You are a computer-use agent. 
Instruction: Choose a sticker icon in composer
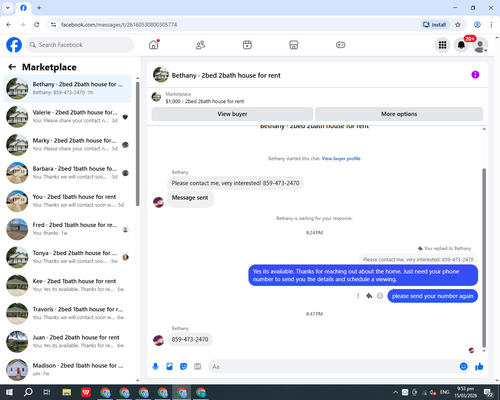(183, 367)
